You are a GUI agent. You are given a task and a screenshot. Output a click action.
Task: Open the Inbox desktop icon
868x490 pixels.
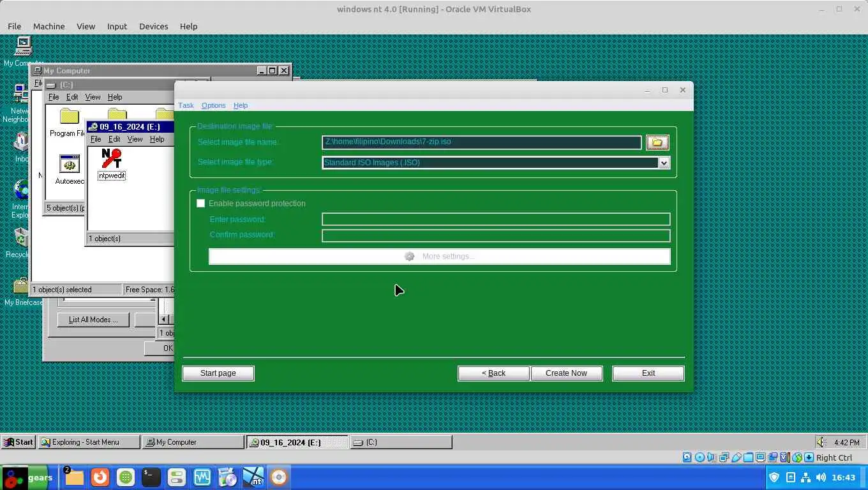pyautogui.click(x=22, y=147)
